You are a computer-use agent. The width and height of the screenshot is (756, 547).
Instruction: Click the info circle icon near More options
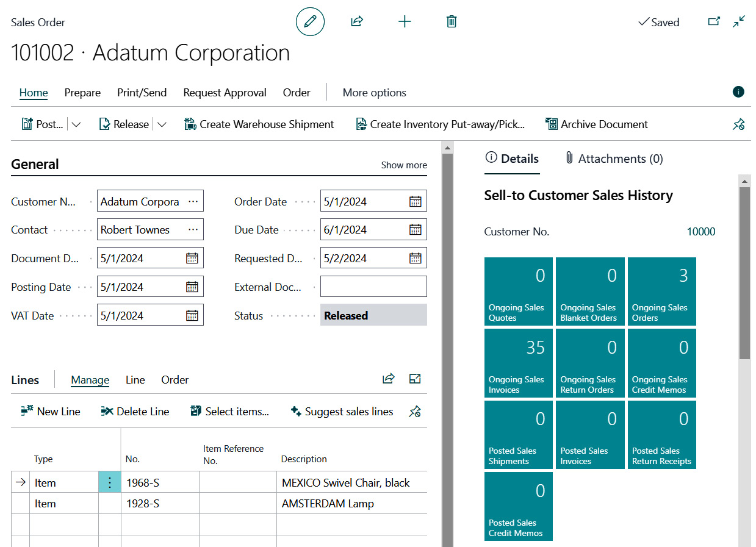pos(738,92)
